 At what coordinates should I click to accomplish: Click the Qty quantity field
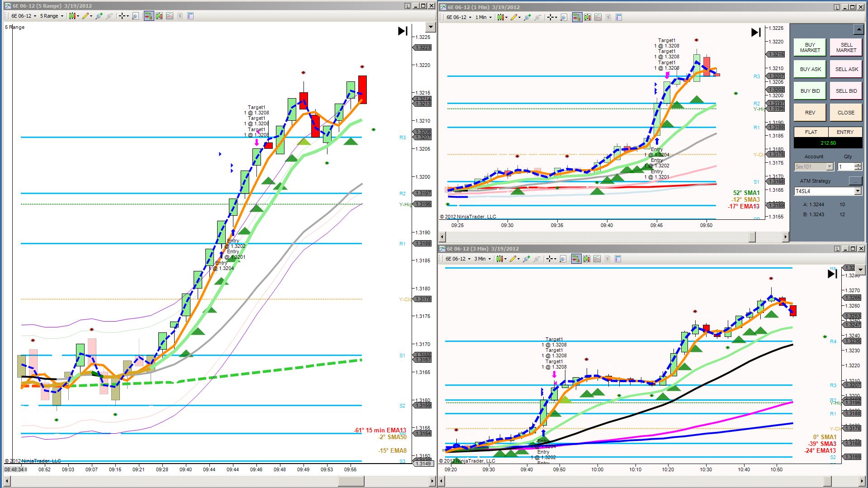pyautogui.click(x=846, y=167)
